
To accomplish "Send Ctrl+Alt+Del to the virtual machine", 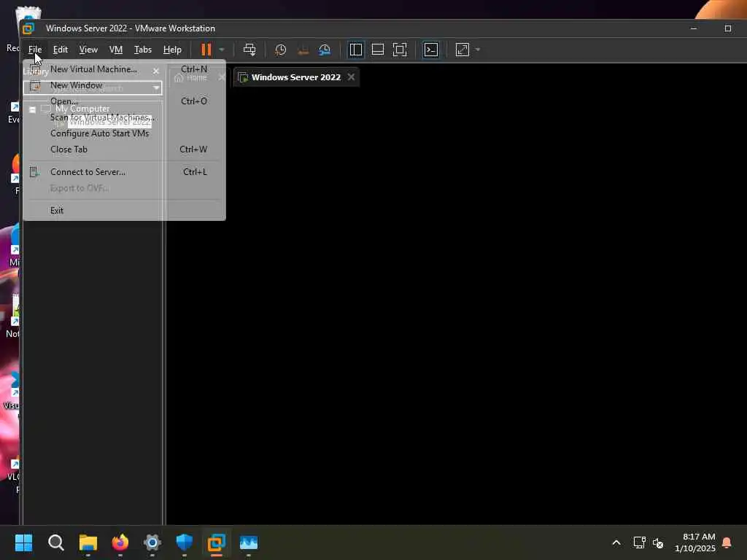I will click(249, 50).
